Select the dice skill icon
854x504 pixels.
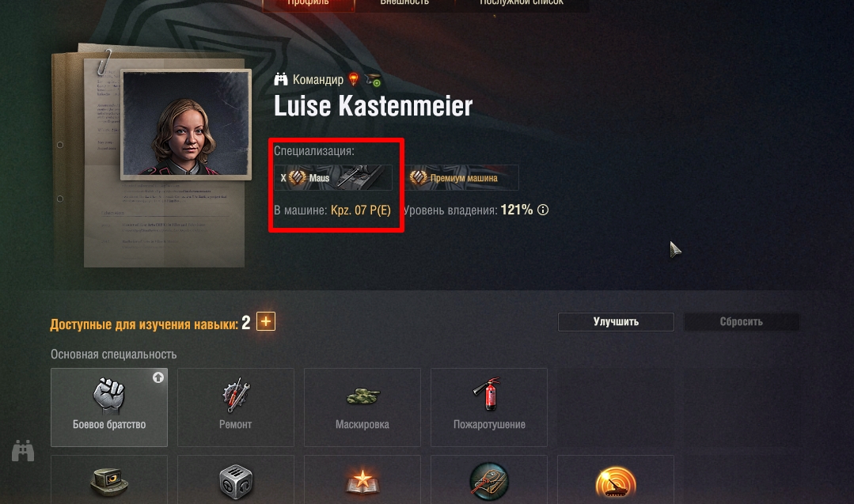[235, 482]
